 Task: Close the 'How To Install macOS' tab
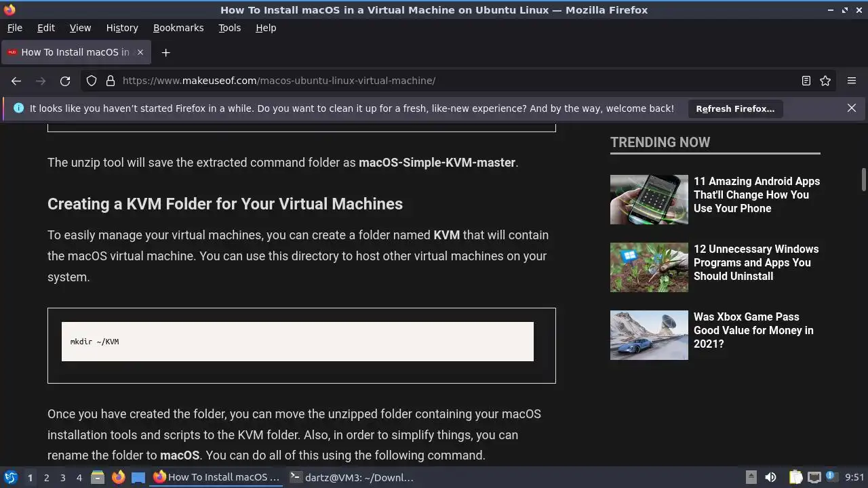click(x=140, y=52)
